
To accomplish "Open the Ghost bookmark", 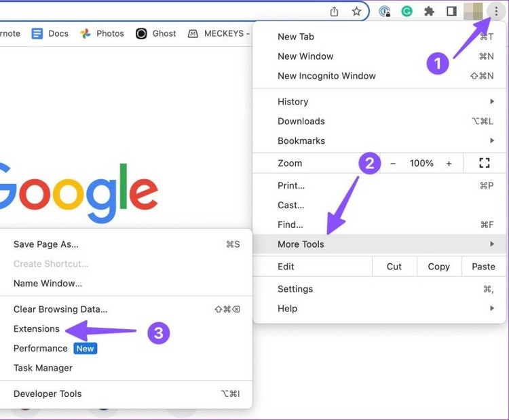I will [156, 33].
